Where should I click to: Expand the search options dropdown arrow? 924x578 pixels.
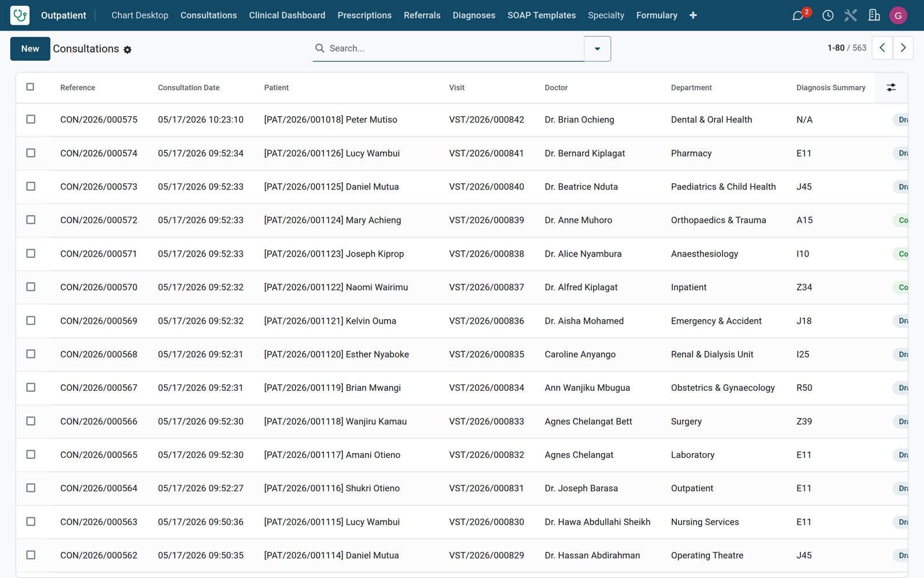click(x=598, y=49)
